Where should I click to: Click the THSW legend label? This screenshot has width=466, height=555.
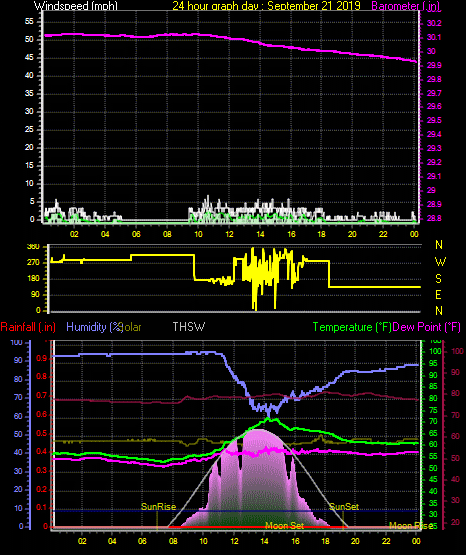click(189, 326)
